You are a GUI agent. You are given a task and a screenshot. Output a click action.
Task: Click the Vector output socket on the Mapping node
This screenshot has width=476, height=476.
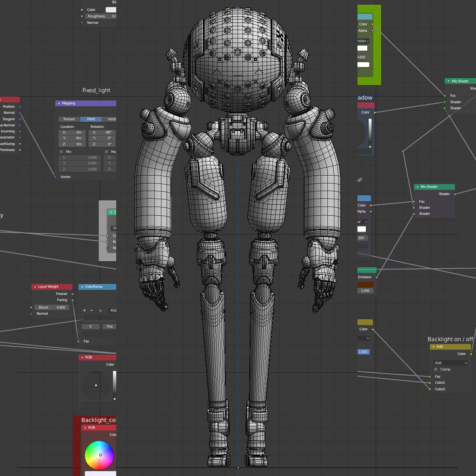coord(55,177)
